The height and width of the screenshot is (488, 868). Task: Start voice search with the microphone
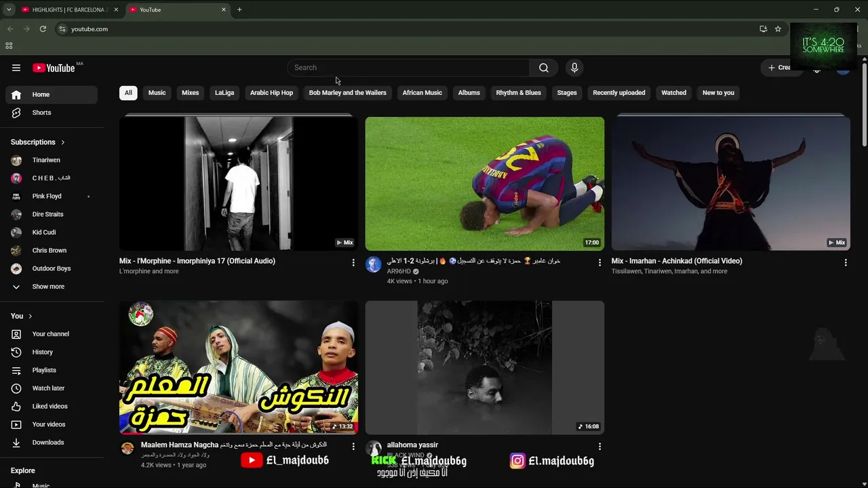coord(574,68)
